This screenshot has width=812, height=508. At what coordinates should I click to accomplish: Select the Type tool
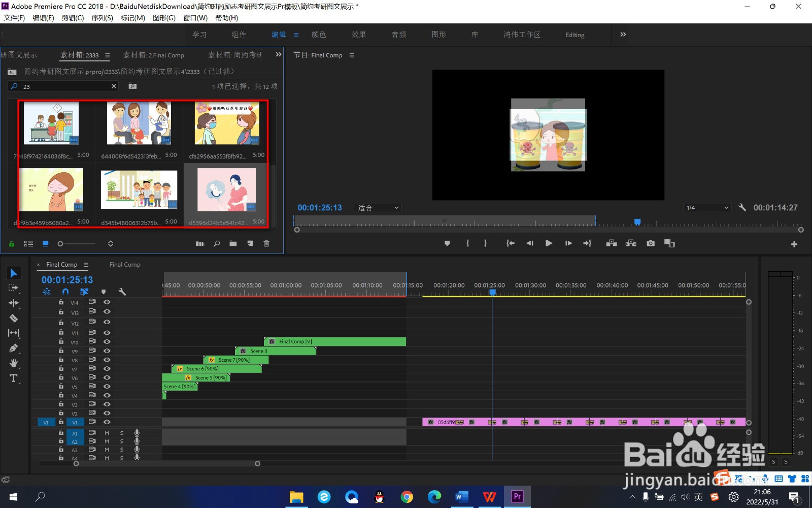(x=14, y=378)
